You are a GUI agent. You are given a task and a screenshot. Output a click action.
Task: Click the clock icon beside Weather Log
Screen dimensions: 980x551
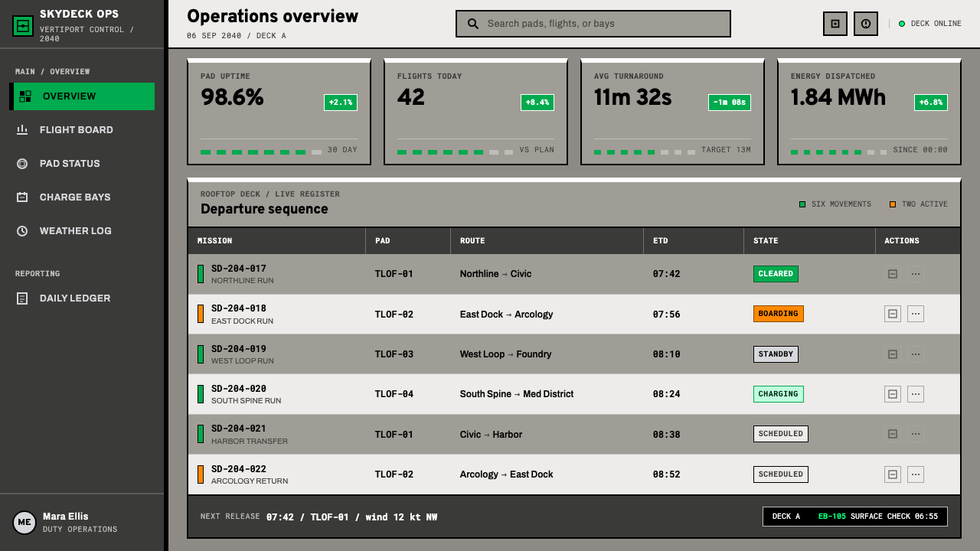pyautogui.click(x=22, y=231)
